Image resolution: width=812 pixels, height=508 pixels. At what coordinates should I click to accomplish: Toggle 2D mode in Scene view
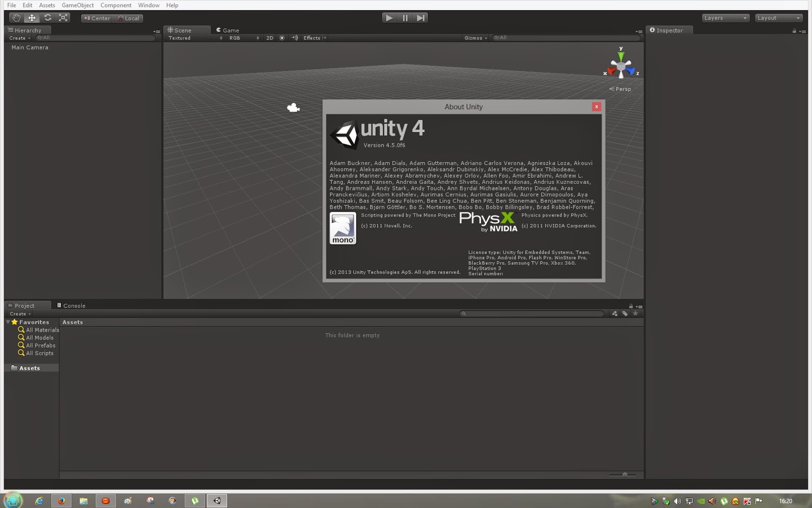click(x=270, y=38)
